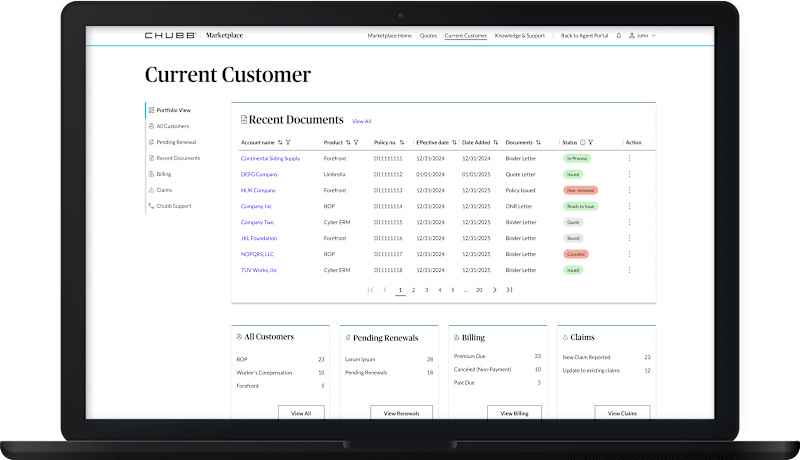Click the View Billing button
Screen dimensions: 800x460
[x=514, y=413]
